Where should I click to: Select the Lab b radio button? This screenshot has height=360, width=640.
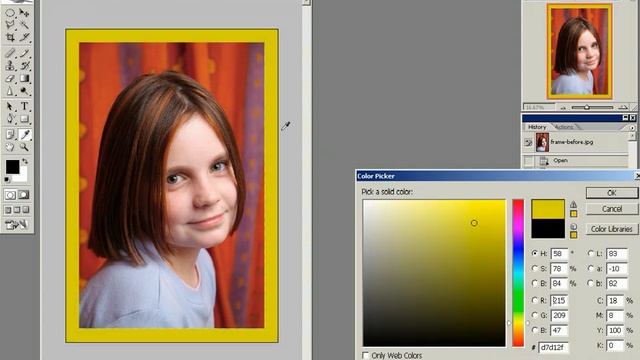coord(590,283)
